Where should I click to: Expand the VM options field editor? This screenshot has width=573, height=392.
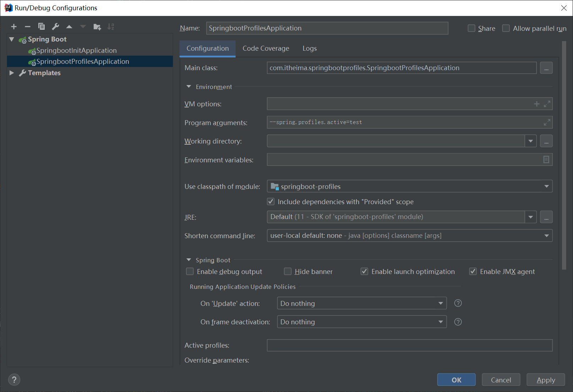[547, 104]
